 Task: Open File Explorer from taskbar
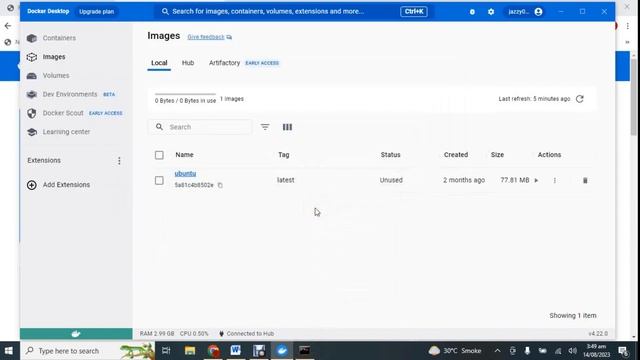click(x=190, y=351)
